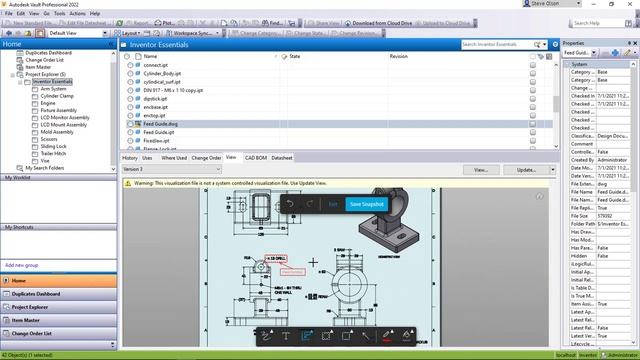Collapse the System properties group
Image resolution: width=640 pixels, height=360 pixels.
coord(567,64)
